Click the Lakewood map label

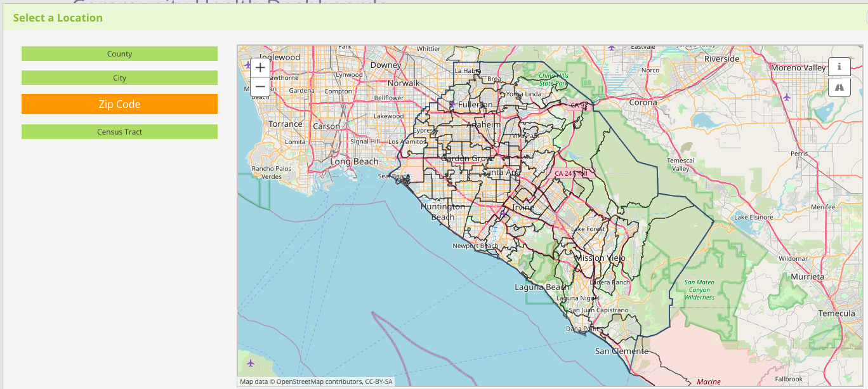point(389,116)
